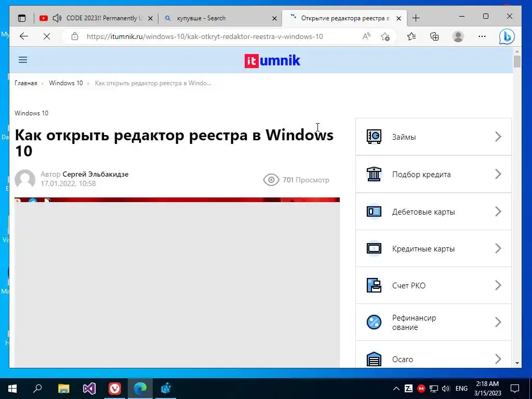Go back using the browser back arrow
This screenshot has height=399, width=532.
pos(24,36)
